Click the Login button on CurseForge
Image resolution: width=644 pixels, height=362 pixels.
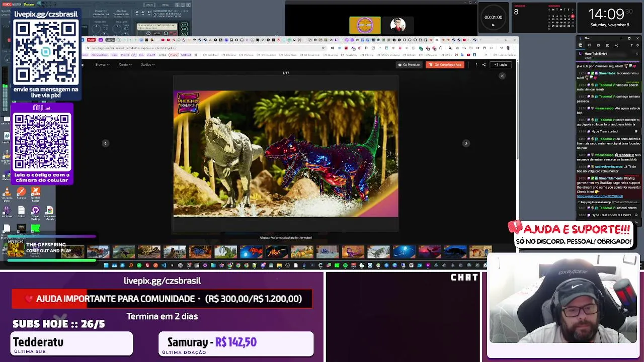point(500,65)
